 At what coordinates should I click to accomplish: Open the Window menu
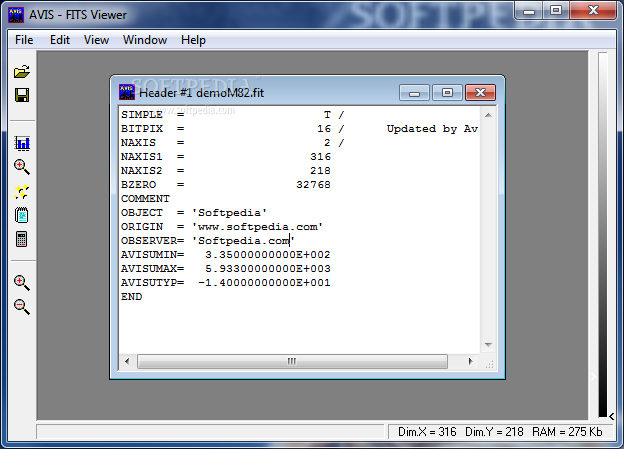pyautogui.click(x=145, y=40)
